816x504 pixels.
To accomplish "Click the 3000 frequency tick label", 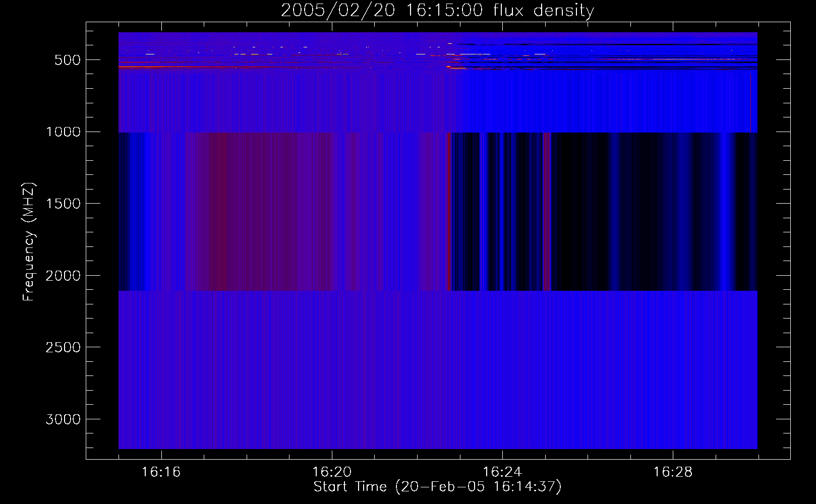I will [x=63, y=419].
